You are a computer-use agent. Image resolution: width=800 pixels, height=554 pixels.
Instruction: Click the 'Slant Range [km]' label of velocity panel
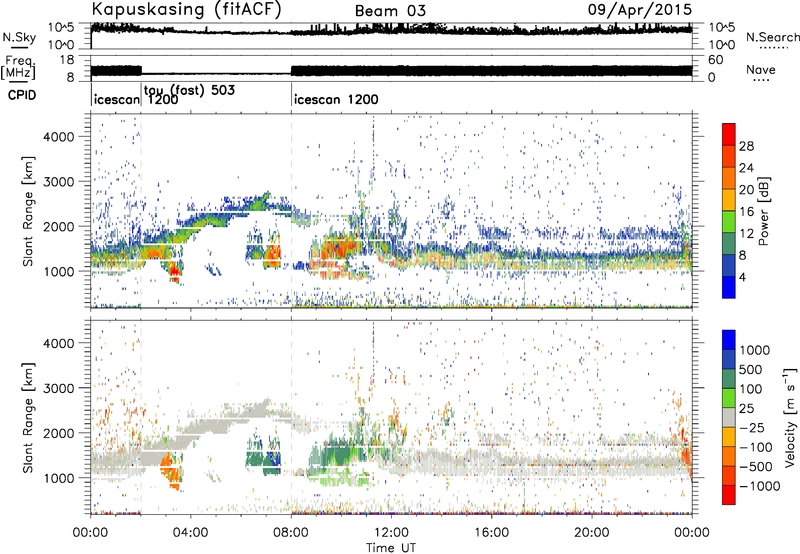(x=28, y=417)
